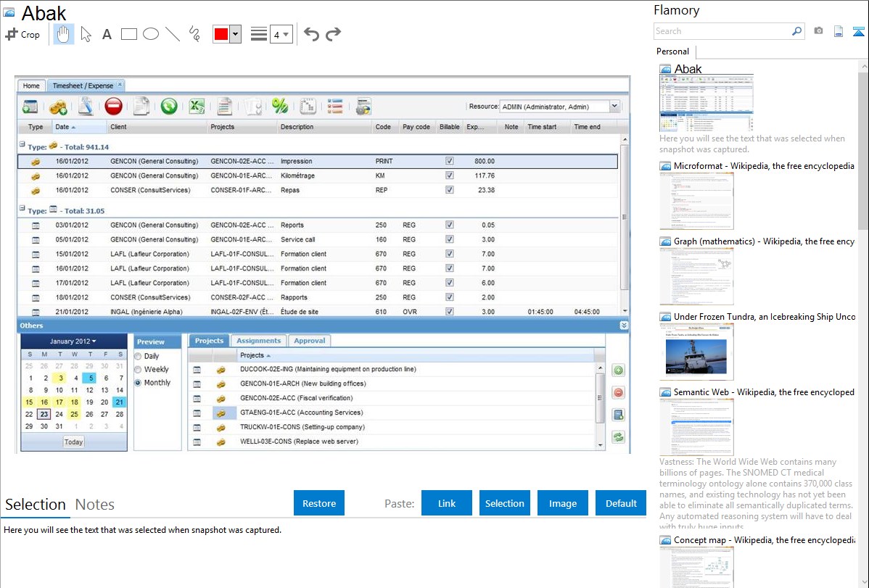Click the green percent icon

click(280, 106)
